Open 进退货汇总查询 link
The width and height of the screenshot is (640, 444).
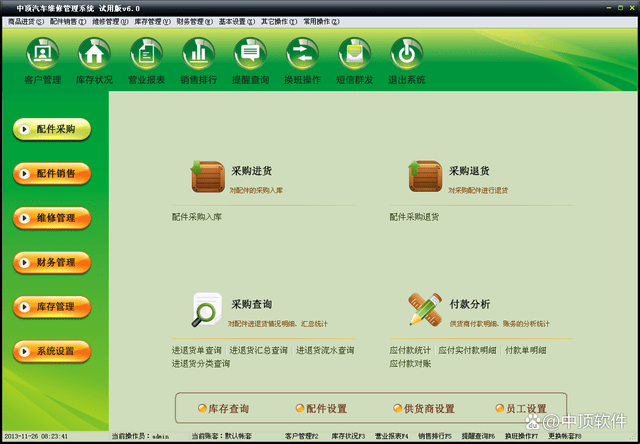point(258,350)
